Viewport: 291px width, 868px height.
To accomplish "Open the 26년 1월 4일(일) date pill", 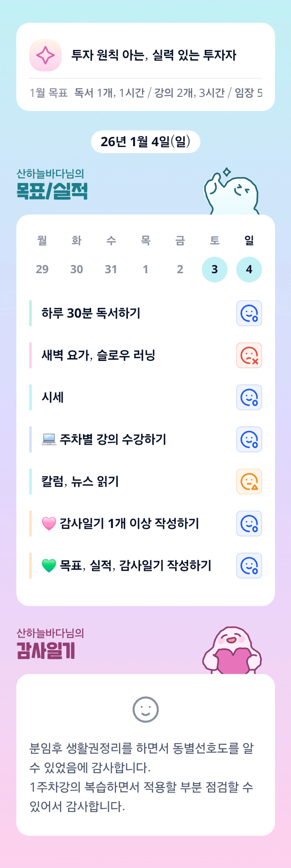I will click(x=145, y=142).
